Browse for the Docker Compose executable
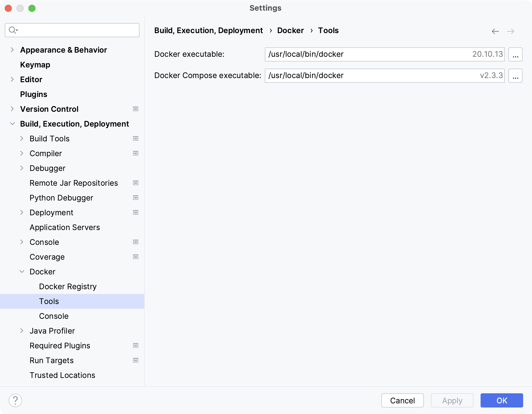Viewport: 532px width, 414px height. point(515,75)
